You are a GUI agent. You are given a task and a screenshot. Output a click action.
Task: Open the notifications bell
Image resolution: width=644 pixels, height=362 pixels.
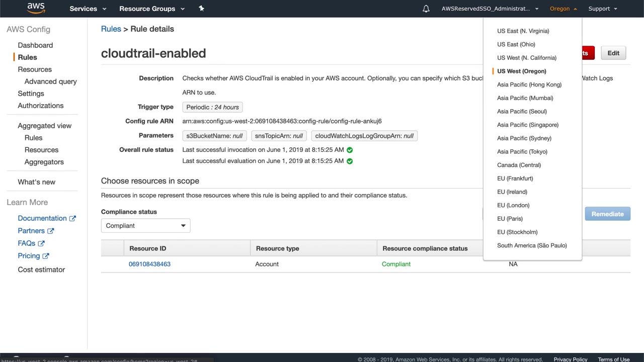426,9
